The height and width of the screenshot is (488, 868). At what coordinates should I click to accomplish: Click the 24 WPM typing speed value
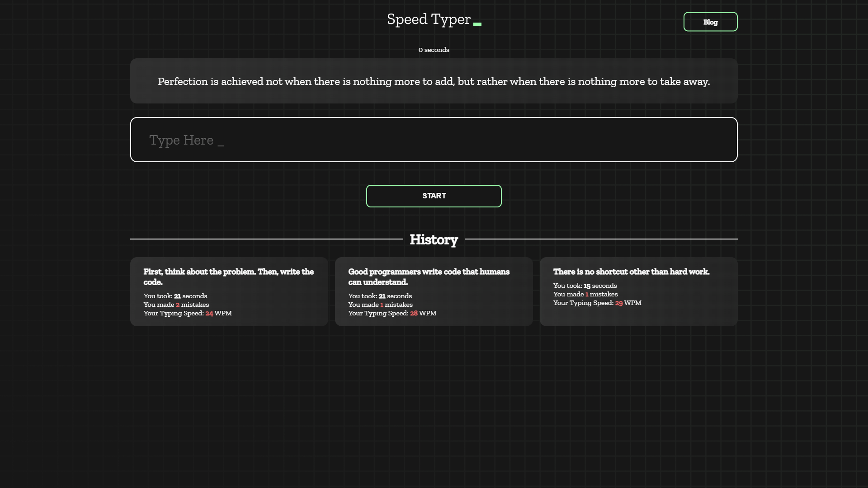point(209,313)
